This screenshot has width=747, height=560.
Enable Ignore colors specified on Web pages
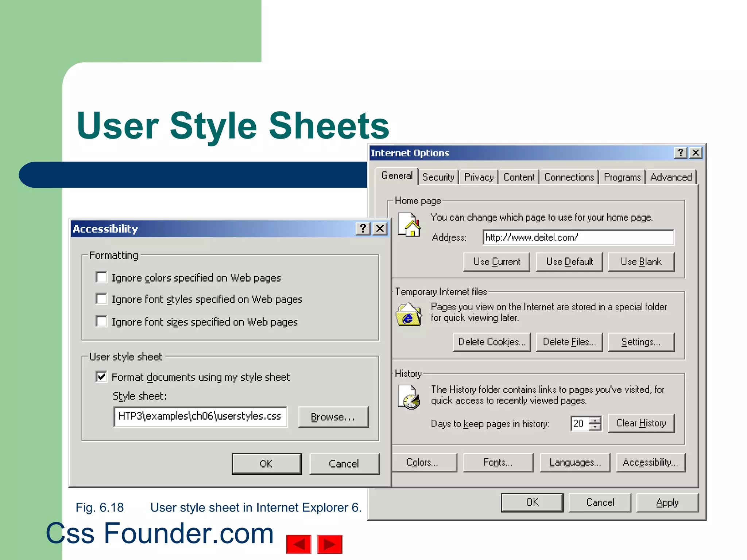click(101, 277)
